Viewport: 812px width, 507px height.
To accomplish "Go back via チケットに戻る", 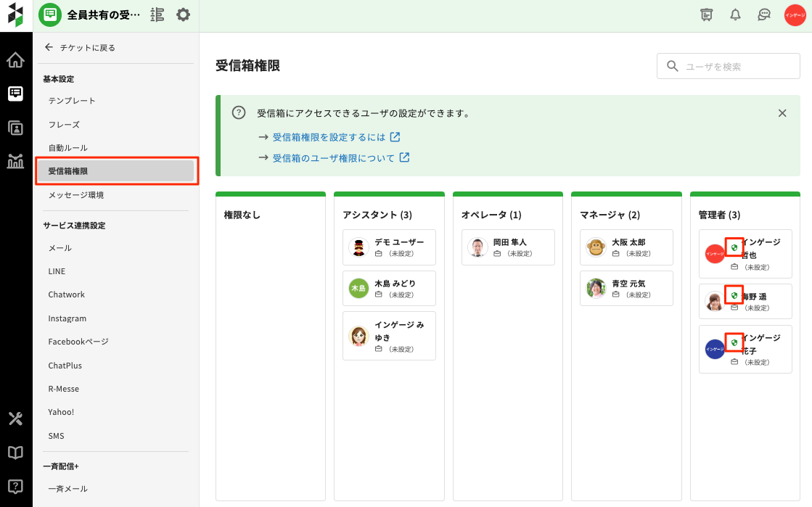I will point(80,48).
